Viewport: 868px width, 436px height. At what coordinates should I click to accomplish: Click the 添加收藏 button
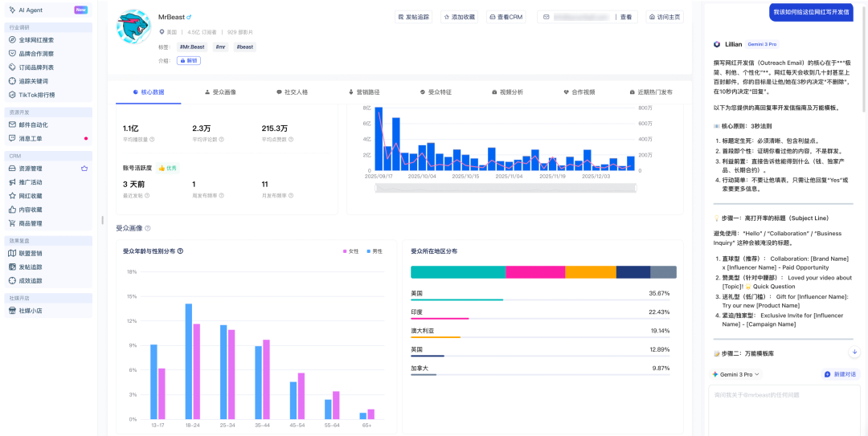click(459, 16)
